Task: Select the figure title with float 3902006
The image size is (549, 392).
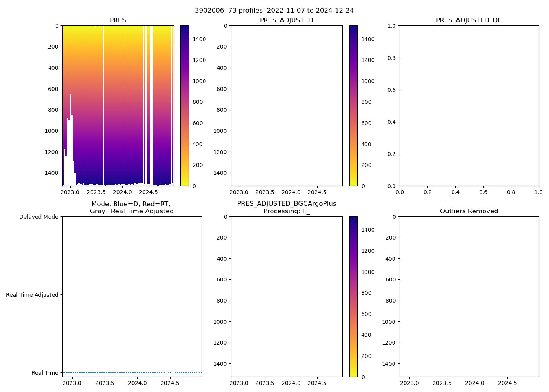Action: 274,10
